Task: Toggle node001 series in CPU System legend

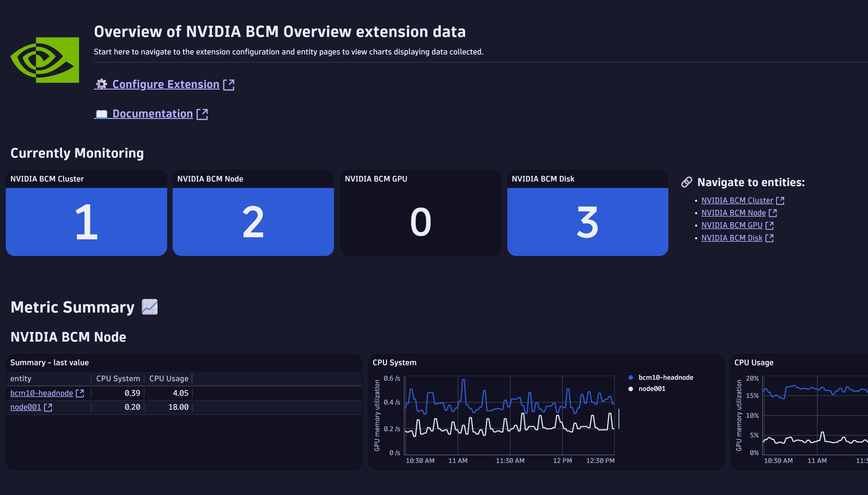Action: pyautogui.click(x=651, y=388)
